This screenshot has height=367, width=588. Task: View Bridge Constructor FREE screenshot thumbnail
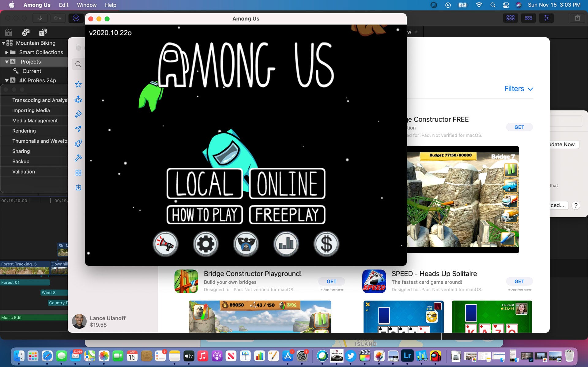tap(463, 200)
